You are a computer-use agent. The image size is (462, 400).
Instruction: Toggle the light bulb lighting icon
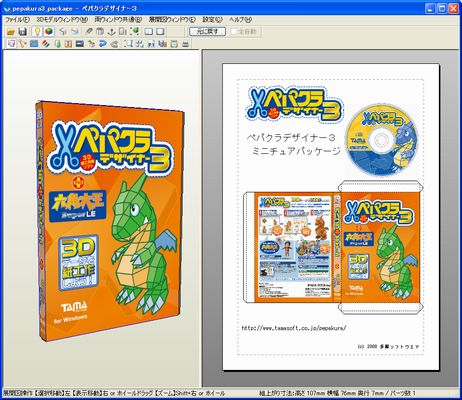click(x=37, y=31)
